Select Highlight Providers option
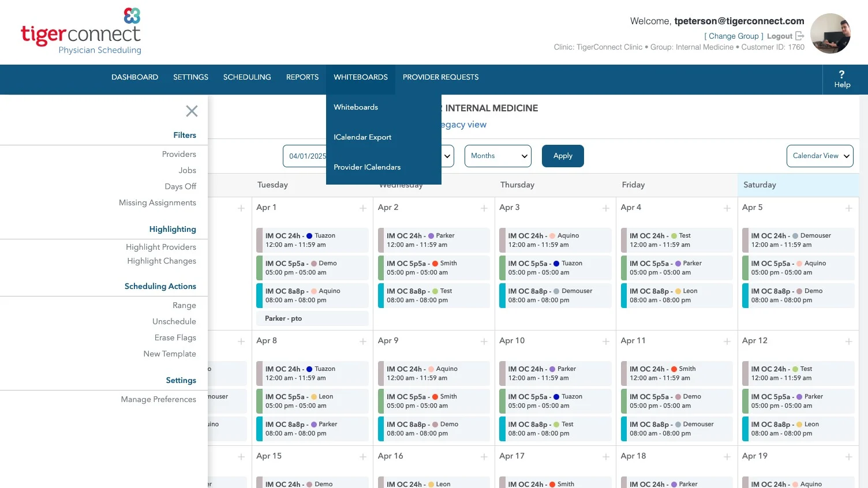Screen dimensions: 868x488 click(161, 247)
